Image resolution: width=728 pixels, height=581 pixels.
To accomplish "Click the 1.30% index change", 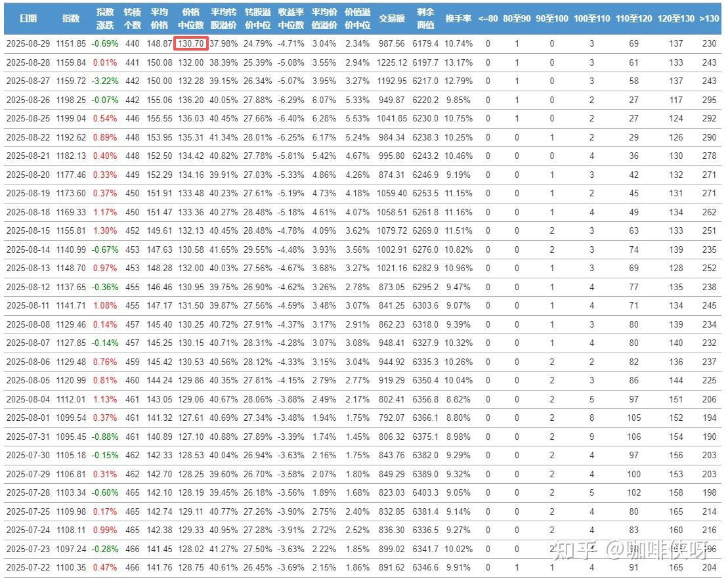I will (x=105, y=231).
